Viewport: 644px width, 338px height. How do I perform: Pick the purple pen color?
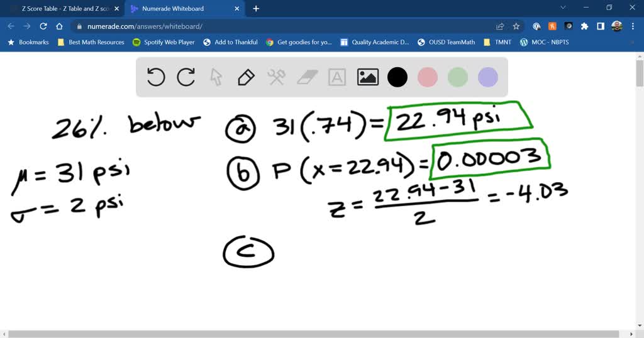(x=488, y=77)
